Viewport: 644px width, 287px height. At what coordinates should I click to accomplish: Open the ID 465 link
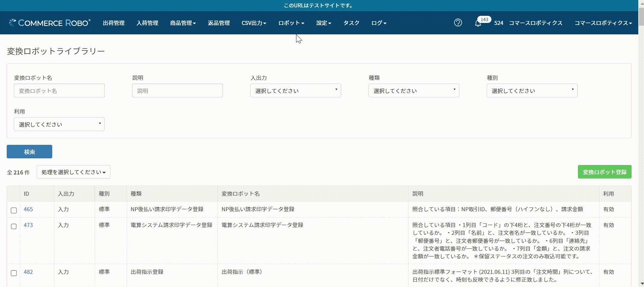point(28,209)
